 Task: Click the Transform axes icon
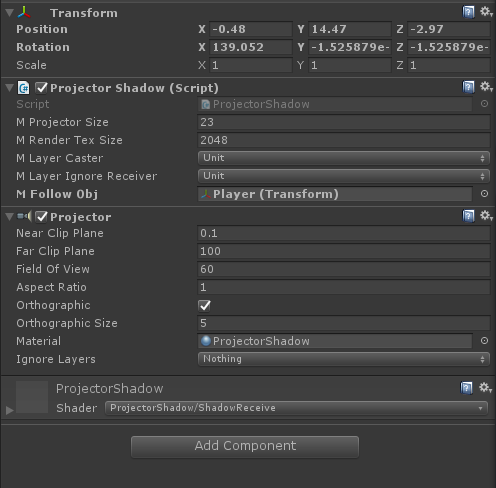(24, 13)
